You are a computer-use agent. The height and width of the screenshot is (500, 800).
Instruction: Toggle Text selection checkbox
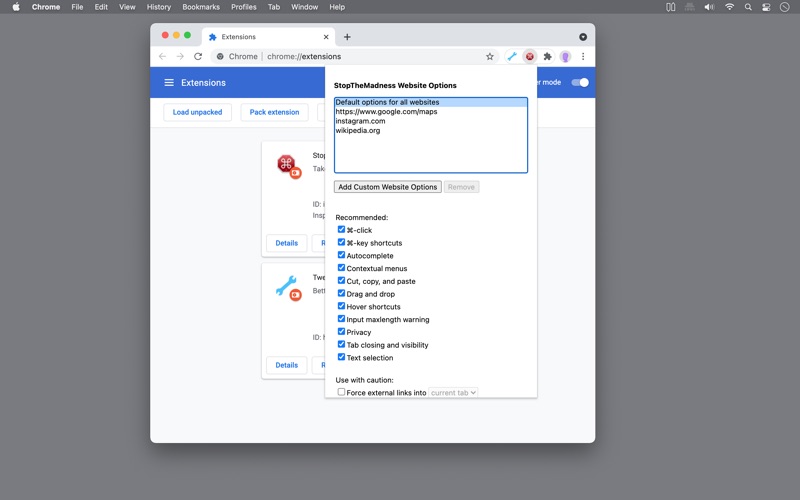341,357
